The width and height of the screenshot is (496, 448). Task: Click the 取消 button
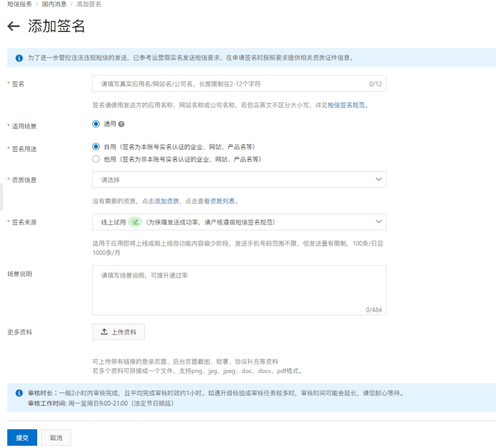56,438
